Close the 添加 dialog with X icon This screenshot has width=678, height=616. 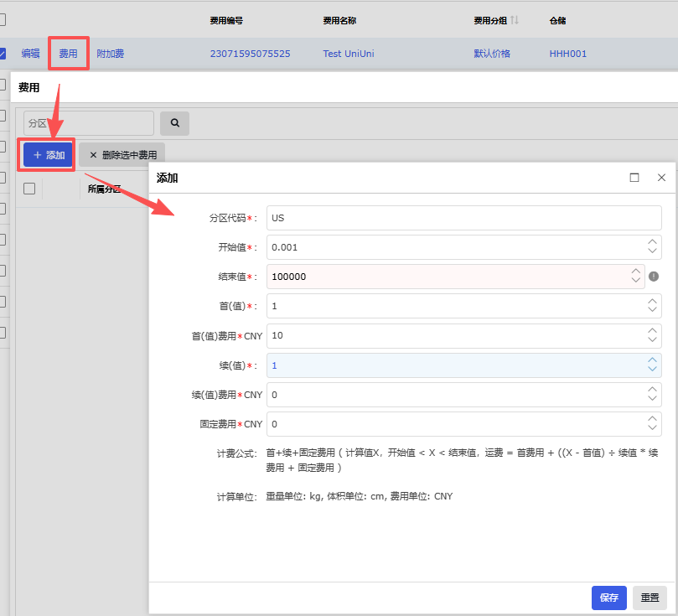click(x=661, y=178)
